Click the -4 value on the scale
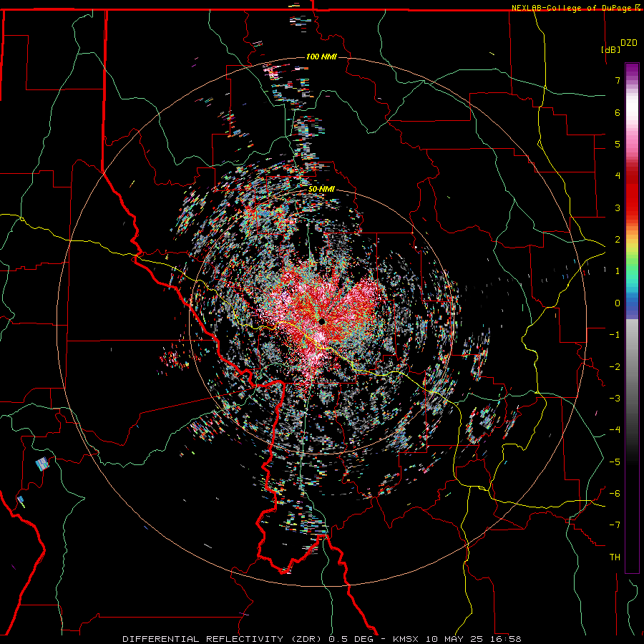 (615, 430)
